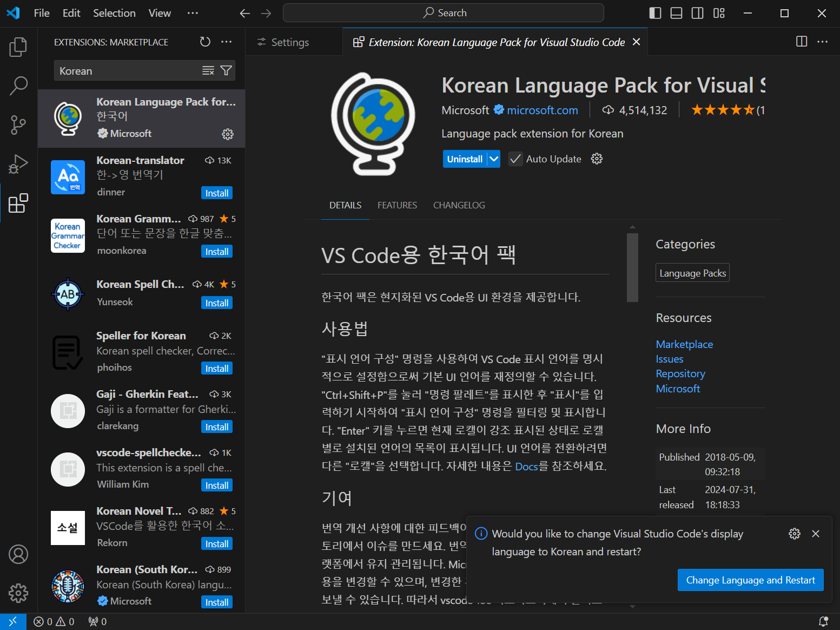Image resolution: width=840 pixels, height=630 pixels.
Task: Click the Uninstall button
Action: click(x=465, y=159)
